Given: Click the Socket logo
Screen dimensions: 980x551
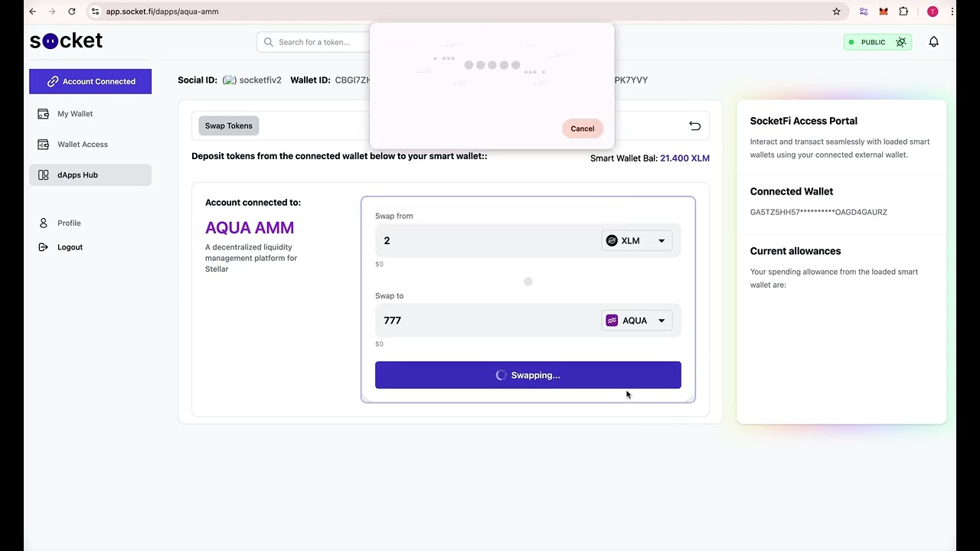Looking at the screenshot, I should 66,41.
